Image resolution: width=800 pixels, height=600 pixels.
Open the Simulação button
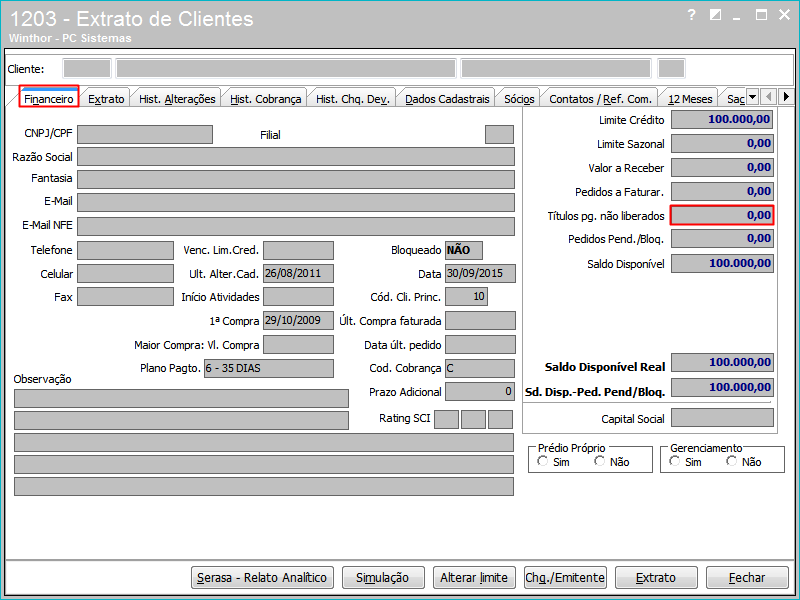click(x=383, y=577)
